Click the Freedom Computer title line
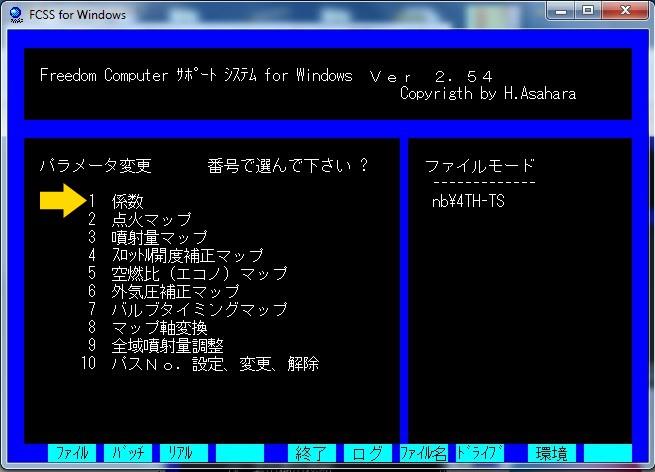655x472 pixels. [267, 75]
